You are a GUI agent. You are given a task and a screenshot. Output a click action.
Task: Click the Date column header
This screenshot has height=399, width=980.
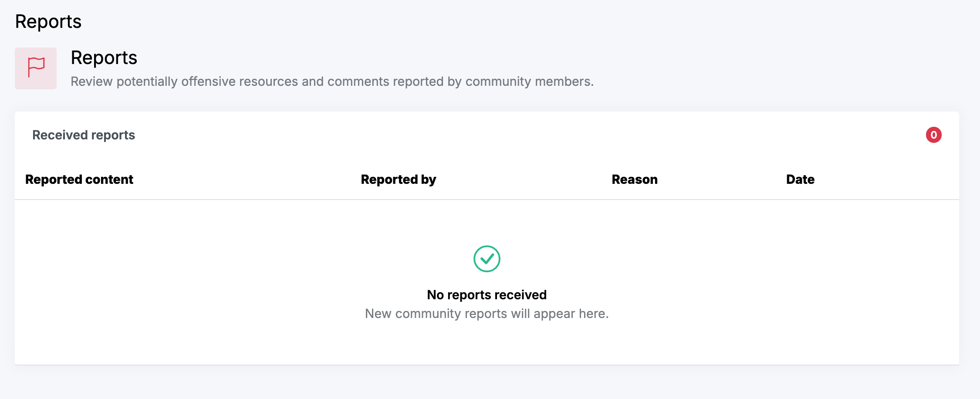pyautogui.click(x=800, y=179)
